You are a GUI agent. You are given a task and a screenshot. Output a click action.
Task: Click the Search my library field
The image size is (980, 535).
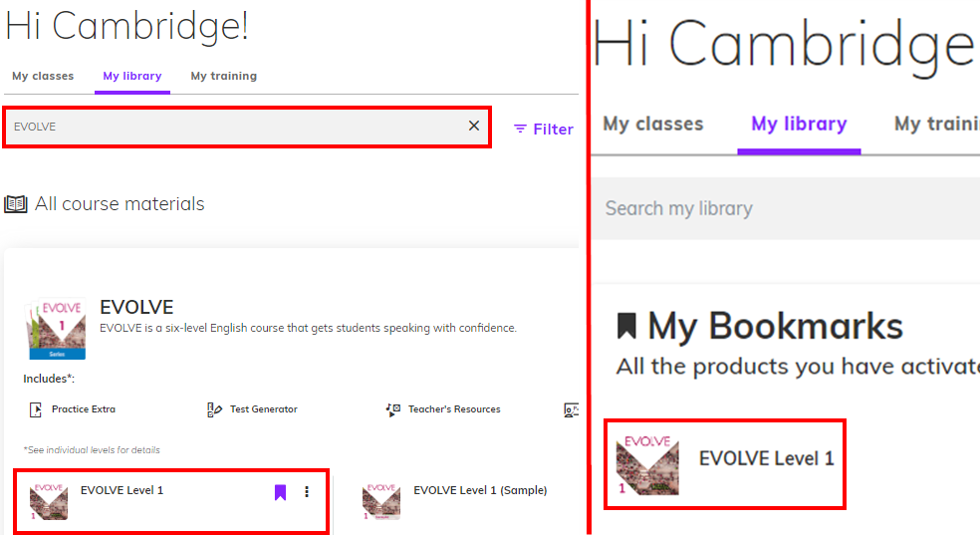click(786, 208)
